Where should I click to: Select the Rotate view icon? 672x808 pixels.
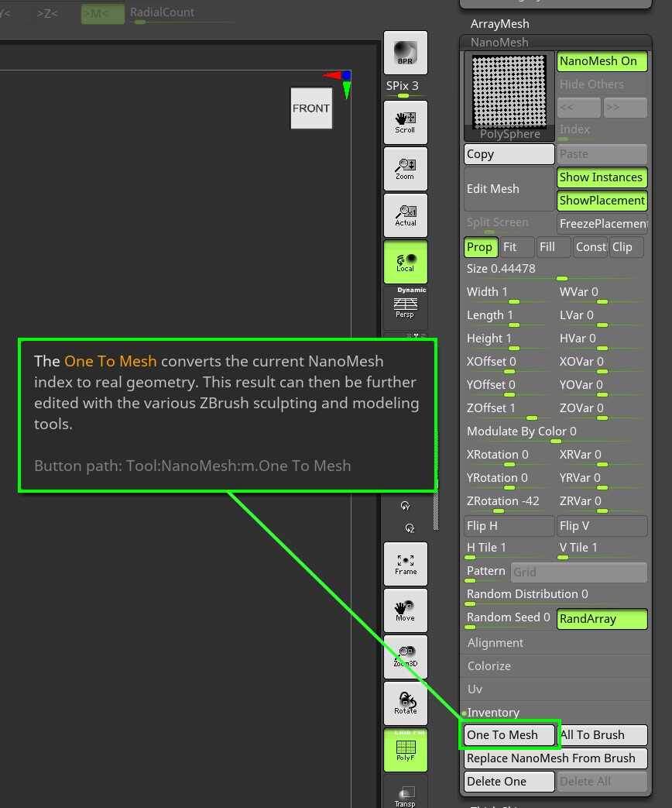[x=405, y=703]
